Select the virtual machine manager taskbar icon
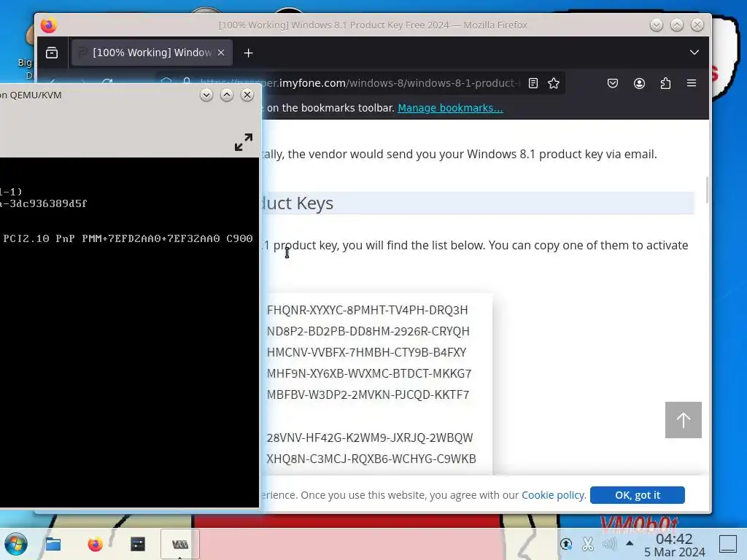 [179, 544]
